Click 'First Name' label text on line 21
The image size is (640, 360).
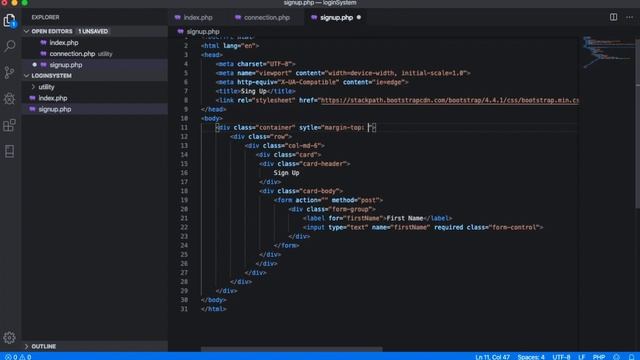(x=404, y=218)
